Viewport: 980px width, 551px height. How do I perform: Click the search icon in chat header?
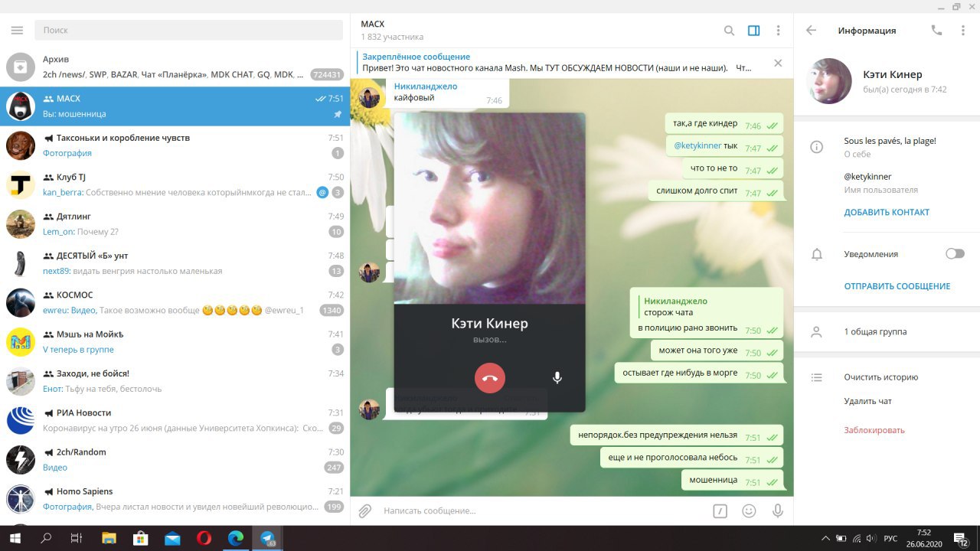pyautogui.click(x=730, y=31)
